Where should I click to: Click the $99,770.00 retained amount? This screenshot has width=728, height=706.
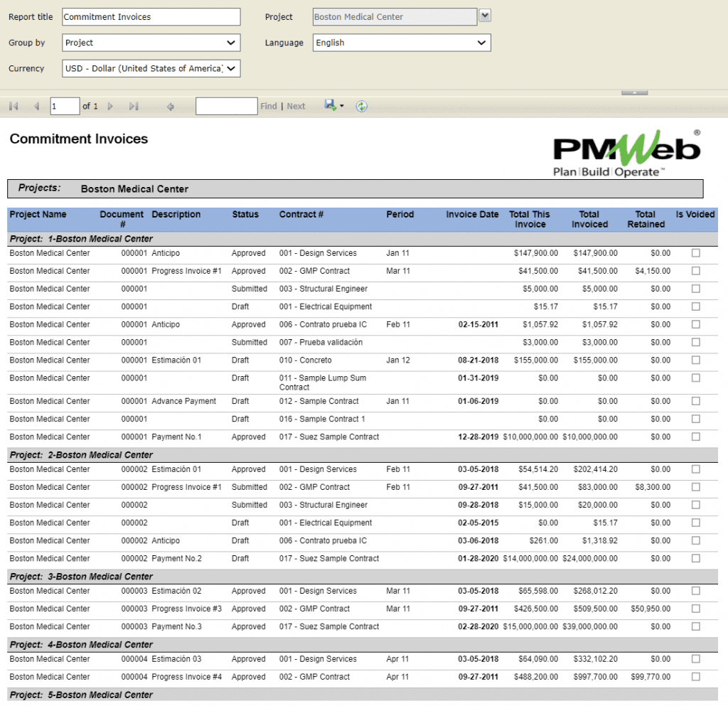pos(651,677)
